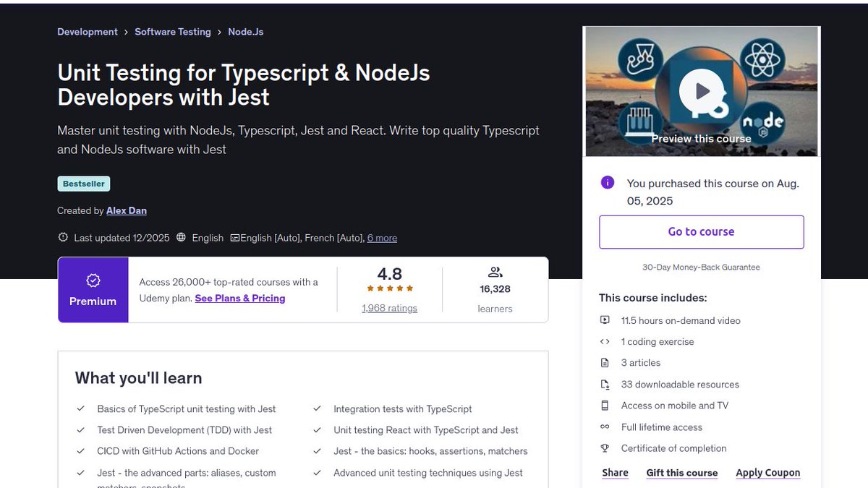Click the Go to course button
This screenshot has height=488, width=868.
pyautogui.click(x=702, y=232)
